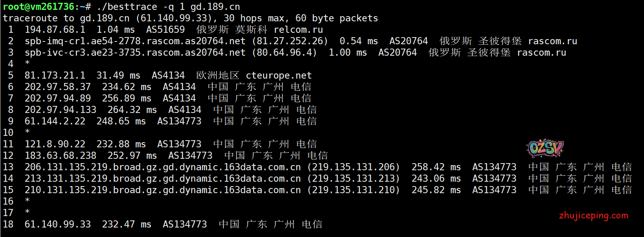Click IP address 194.87.68.1
644x237 pixels.
[x=55, y=30]
